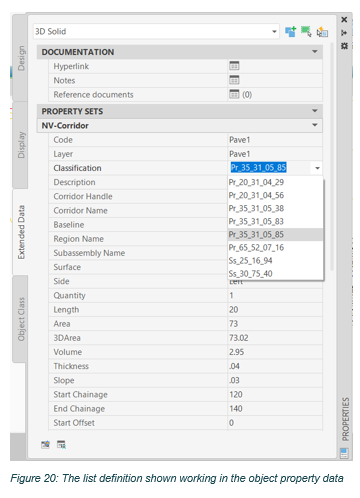Open the Reference documents editor icon
The width and height of the screenshot is (360, 498).
(234, 94)
